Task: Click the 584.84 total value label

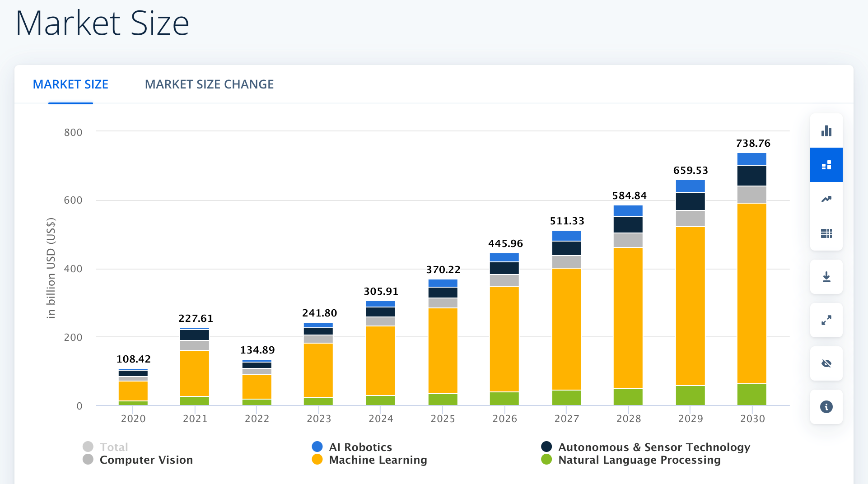Action: tap(629, 195)
